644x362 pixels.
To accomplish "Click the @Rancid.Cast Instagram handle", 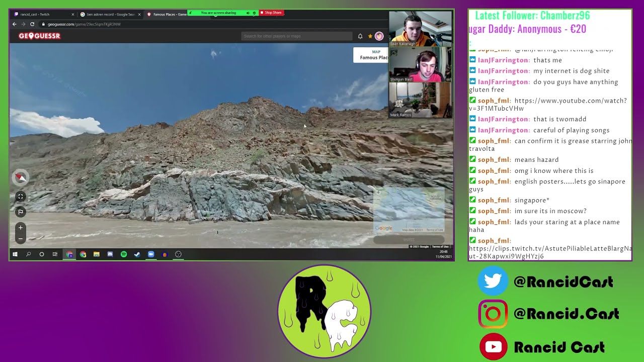I will (567, 314).
